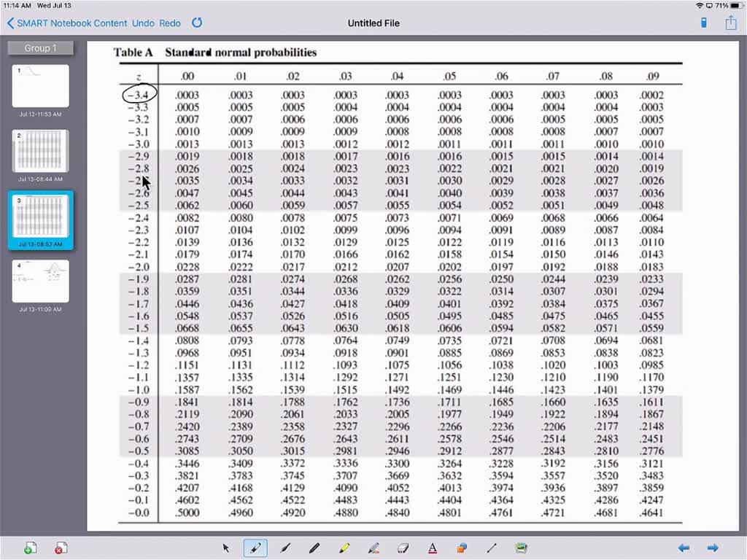
Task: Select the Eraser tool
Action: (x=403, y=548)
